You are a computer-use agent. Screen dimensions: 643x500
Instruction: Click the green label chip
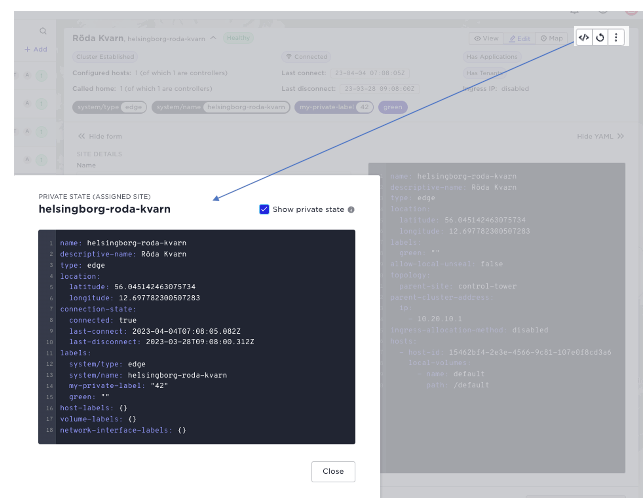(x=393, y=107)
